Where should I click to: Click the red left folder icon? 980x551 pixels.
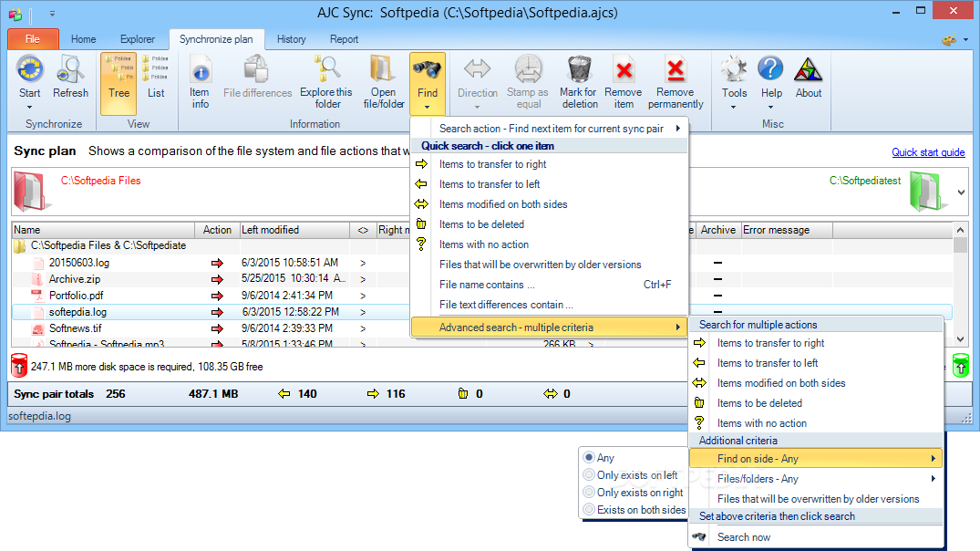click(x=31, y=192)
